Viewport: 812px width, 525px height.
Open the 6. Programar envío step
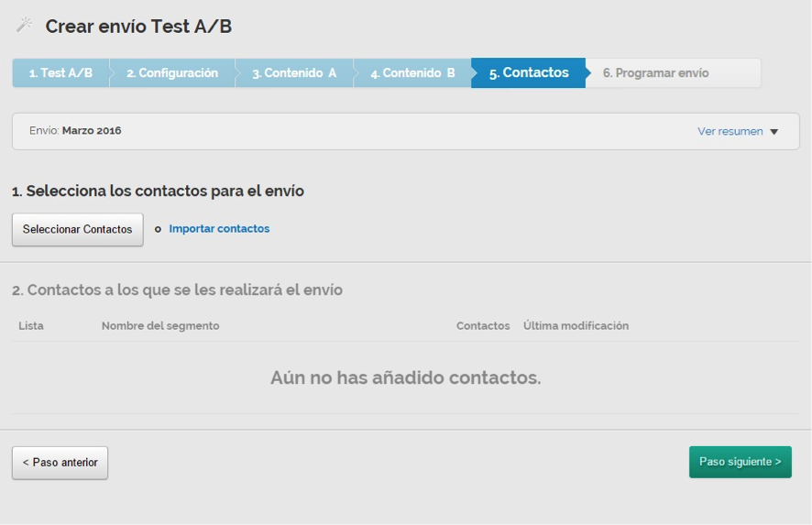655,73
